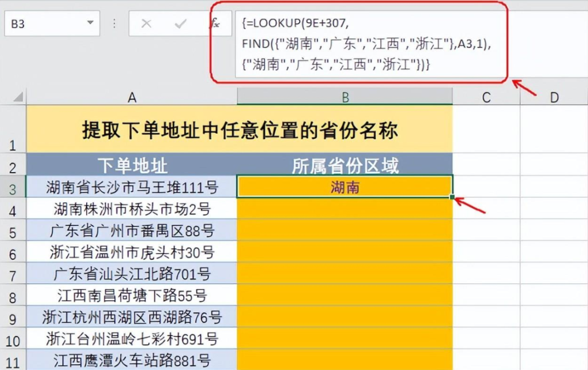Click empty cell D5
Image resolution: width=588 pixels, height=370 pixels.
click(554, 230)
